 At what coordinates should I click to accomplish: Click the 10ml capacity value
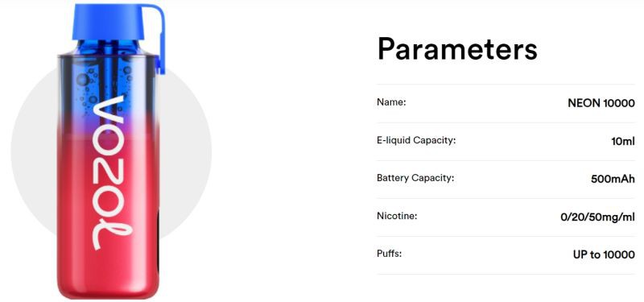coord(622,142)
